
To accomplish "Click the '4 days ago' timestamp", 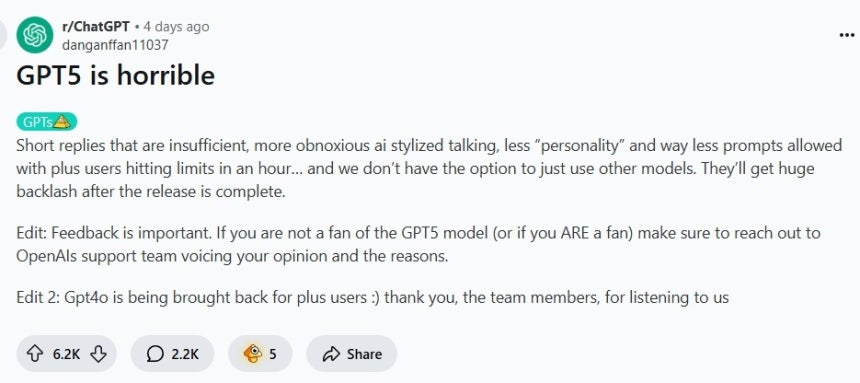I will (x=176, y=26).
